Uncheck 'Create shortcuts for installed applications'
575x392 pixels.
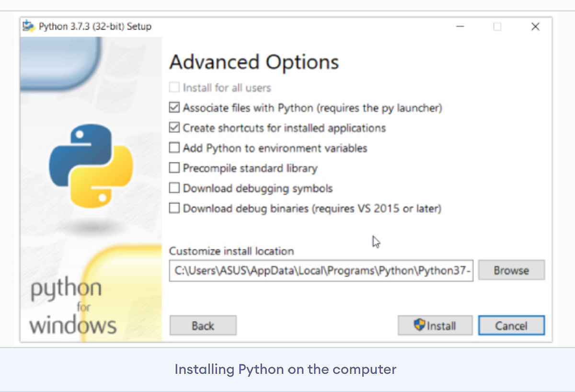[x=174, y=127]
